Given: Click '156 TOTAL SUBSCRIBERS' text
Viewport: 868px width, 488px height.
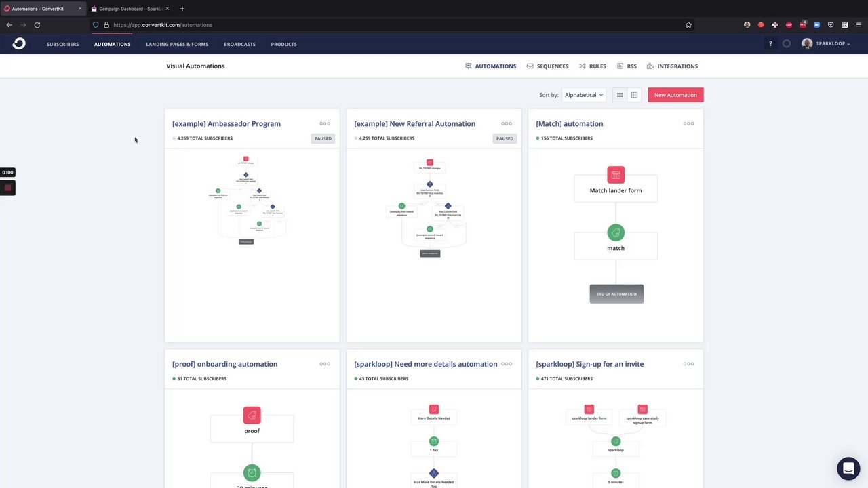Looking at the screenshot, I should click(567, 138).
